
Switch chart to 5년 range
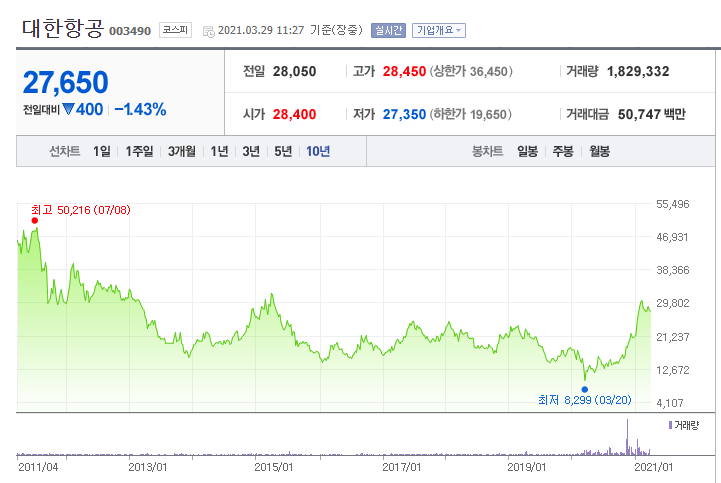283,151
